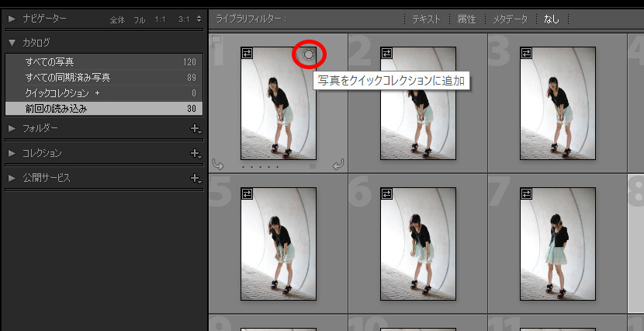Set navigator zoom to 3:1

click(x=184, y=19)
